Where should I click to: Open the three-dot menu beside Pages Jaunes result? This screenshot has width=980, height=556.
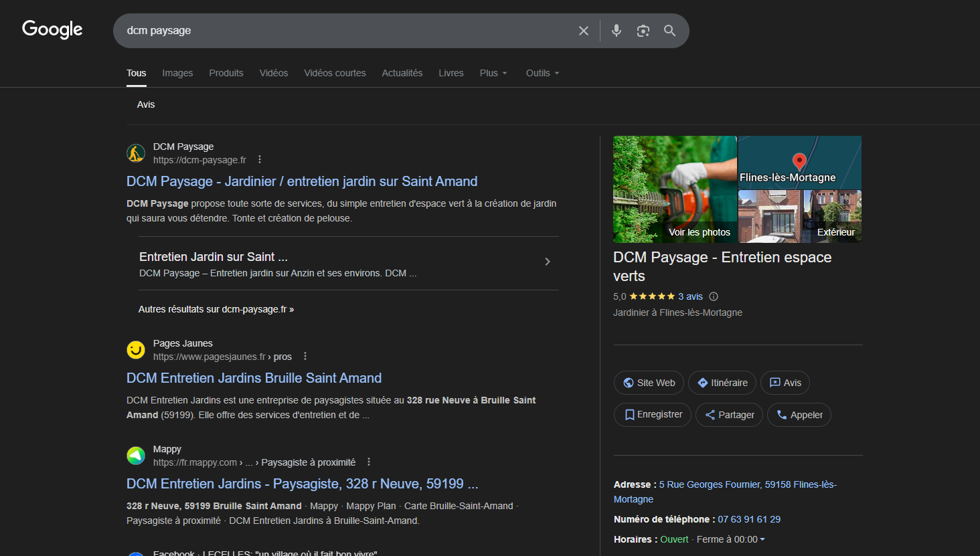click(305, 357)
